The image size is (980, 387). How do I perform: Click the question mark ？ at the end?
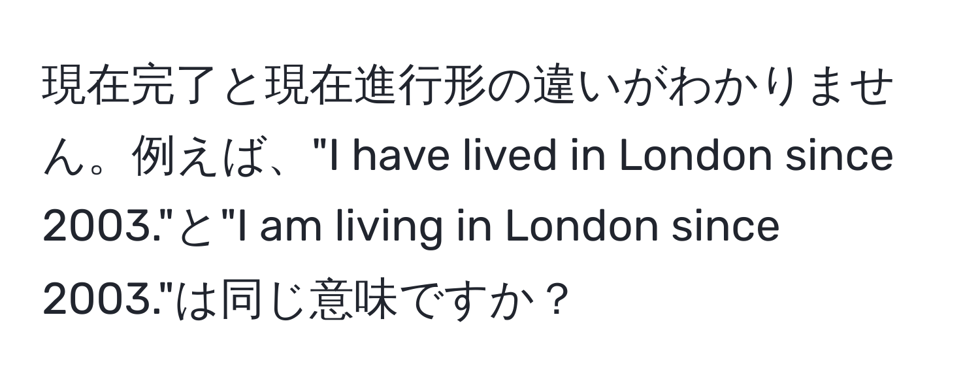tap(555, 299)
